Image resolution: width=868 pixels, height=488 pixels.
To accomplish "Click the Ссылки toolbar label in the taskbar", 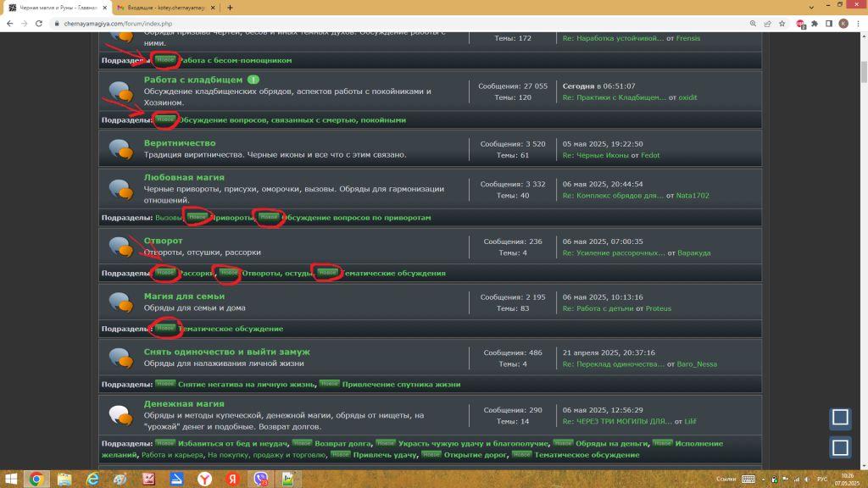I will click(x=726, y=480).
